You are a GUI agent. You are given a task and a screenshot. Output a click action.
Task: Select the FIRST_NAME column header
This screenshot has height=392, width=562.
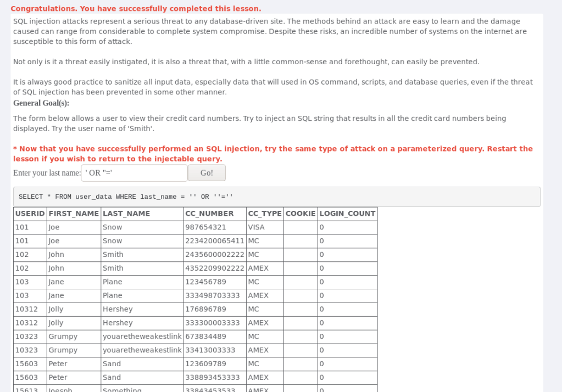pyautogui.click(x=74, y=214)
